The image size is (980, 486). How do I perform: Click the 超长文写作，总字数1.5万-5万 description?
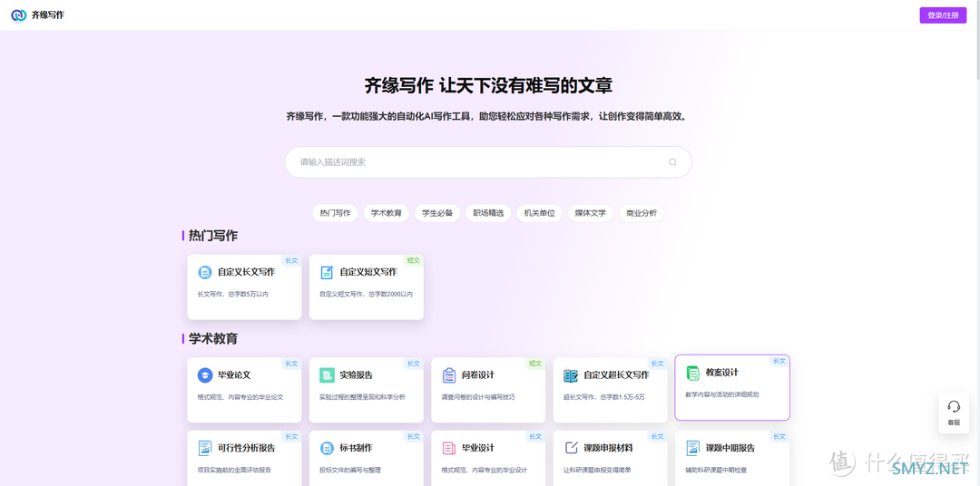[x=603, y=397]
